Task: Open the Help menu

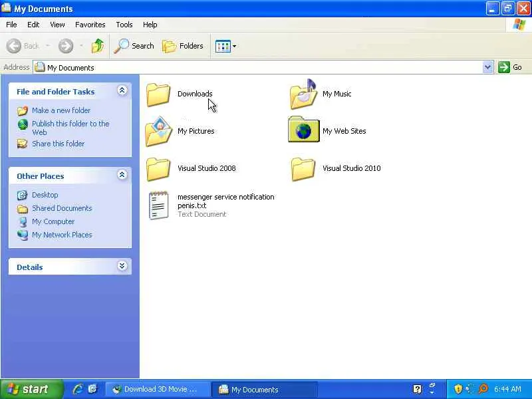Action: 150,25
